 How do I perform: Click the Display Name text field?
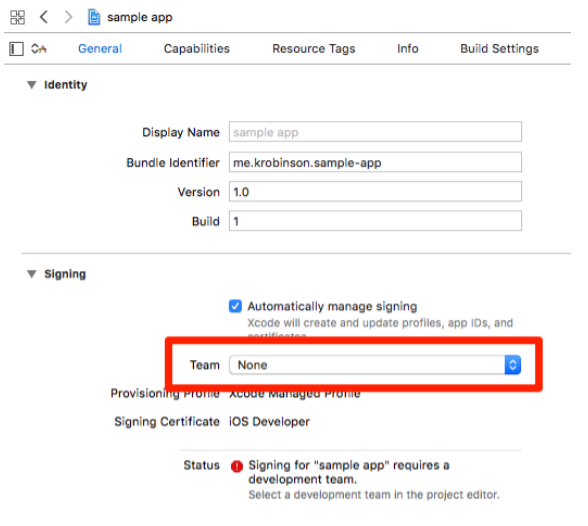click(375, 132)
